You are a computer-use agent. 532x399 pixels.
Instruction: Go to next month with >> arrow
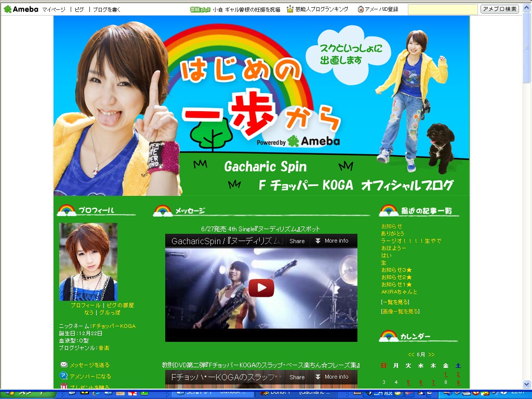431,354
